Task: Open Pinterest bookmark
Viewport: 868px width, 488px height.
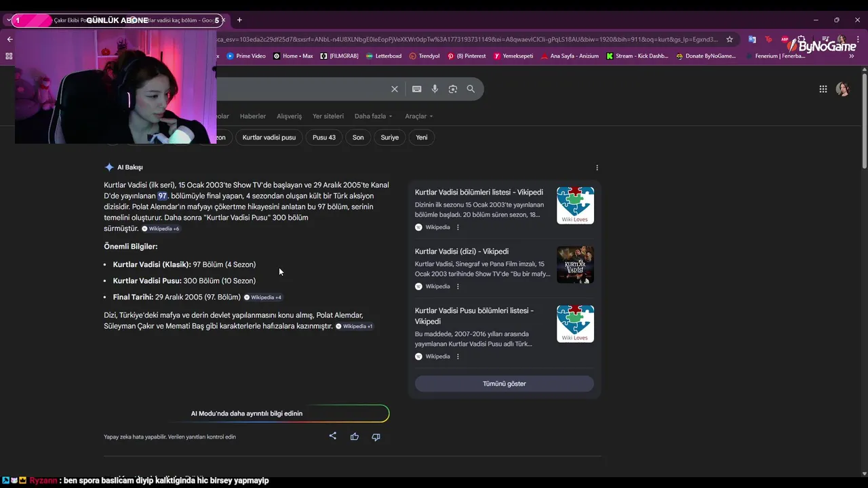Action: click(x=467, y=56)
